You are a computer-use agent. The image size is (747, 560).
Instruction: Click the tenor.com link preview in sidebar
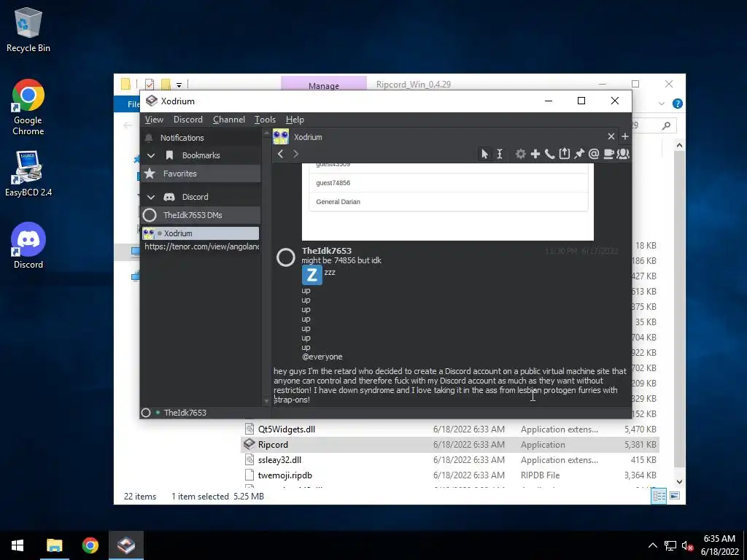(x=201, y=246)
